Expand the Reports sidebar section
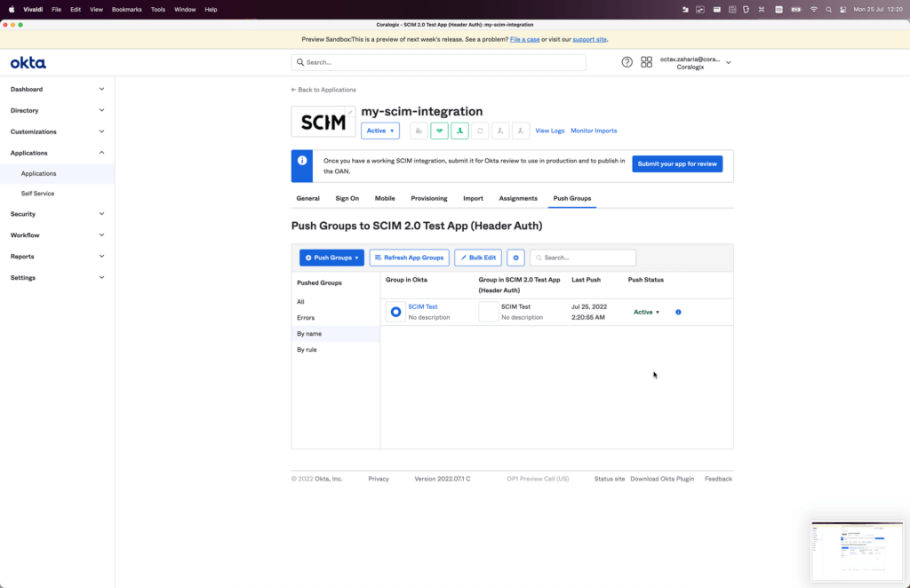The width and height of the screenshot is (910, 588). point(57,257)
